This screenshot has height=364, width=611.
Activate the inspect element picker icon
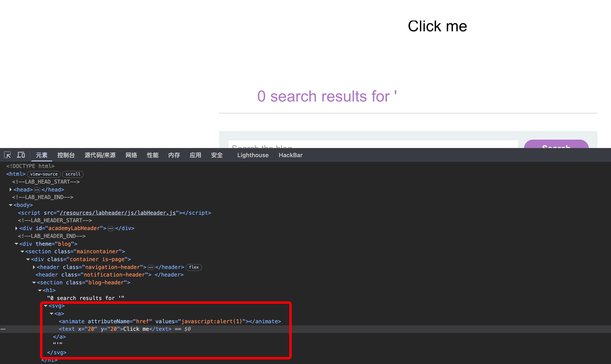click(7, 155)
